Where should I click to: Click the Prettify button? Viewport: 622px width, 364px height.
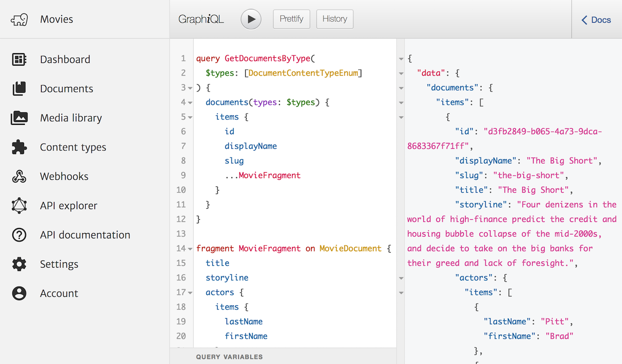[x=291, y=19]
